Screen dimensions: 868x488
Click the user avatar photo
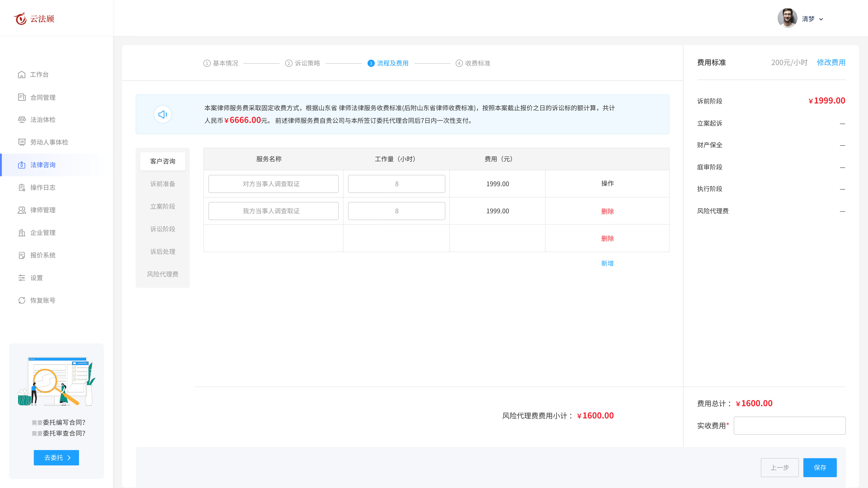787,18
